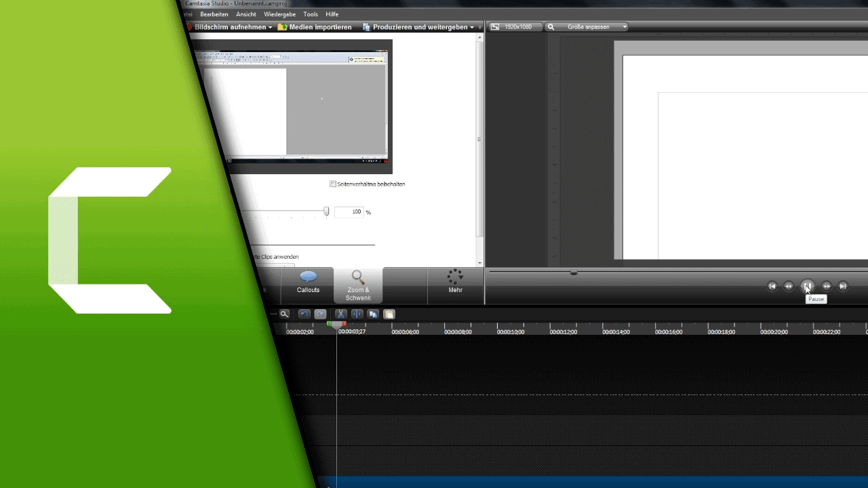Click the paste icon on the timeline toolbar
This screenshot has height=488, width=868.
coord(389,314)
